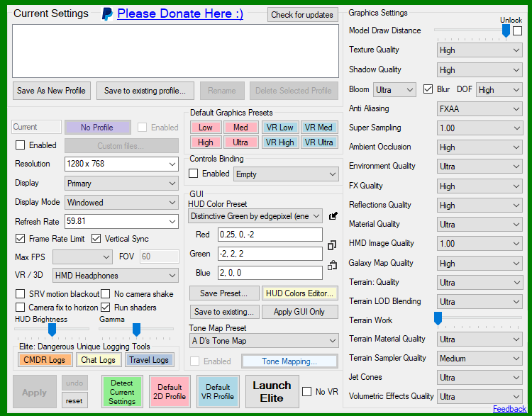
Task: Open the HUD Colors Editor
Action: tap(300, 293)
